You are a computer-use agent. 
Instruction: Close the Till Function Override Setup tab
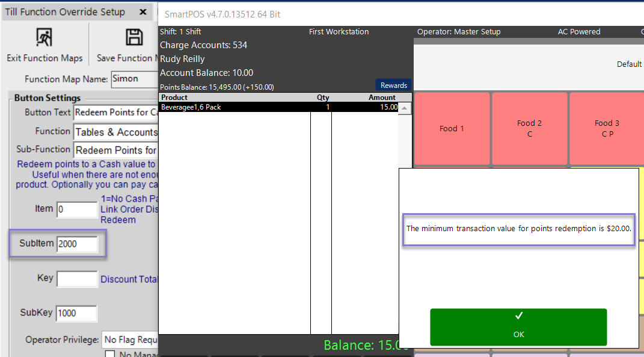143,12
